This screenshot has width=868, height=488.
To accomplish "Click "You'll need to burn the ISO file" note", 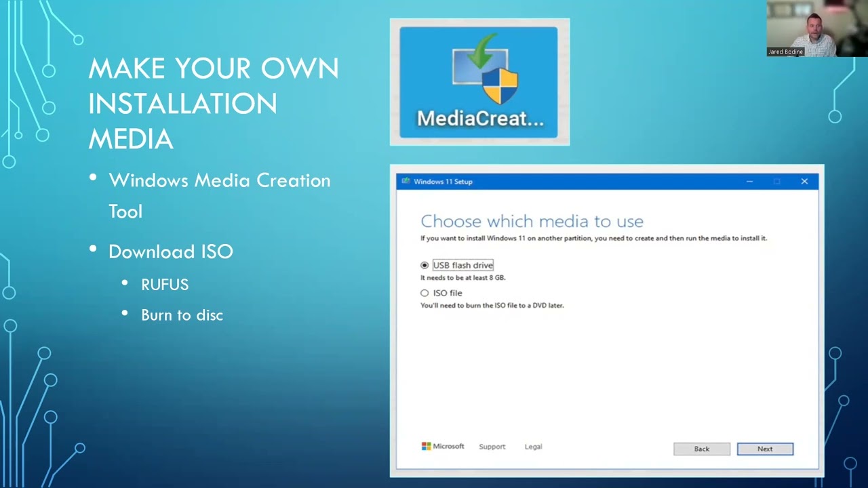I will coord(492,306).
